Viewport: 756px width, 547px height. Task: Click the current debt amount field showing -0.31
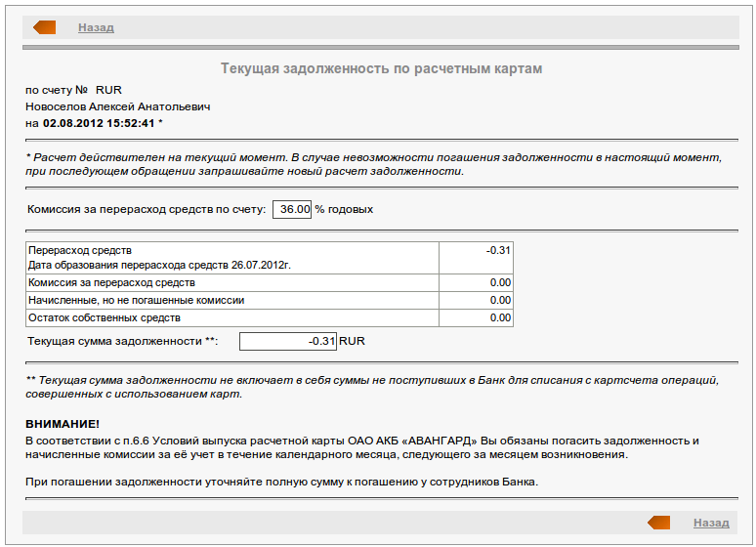pyautogui.click(x=288, y=341)
